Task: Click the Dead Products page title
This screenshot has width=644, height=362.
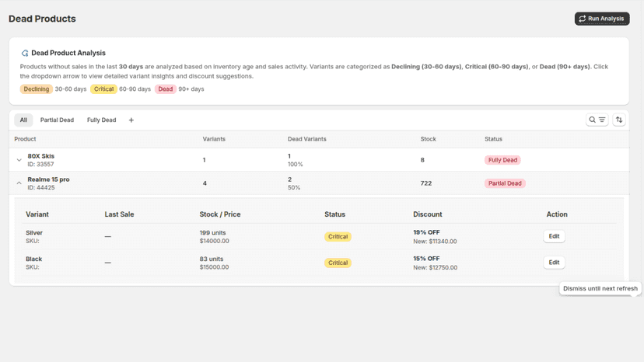Action: tap(42, 19)
